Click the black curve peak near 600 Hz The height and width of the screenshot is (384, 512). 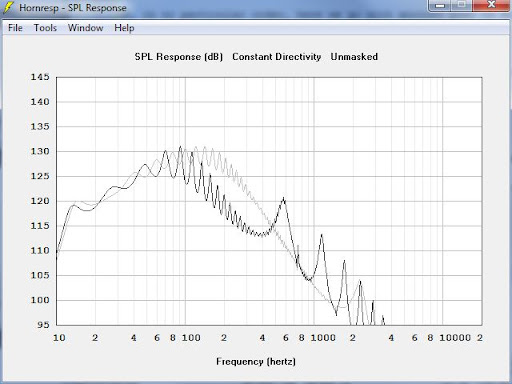(284, 198)
